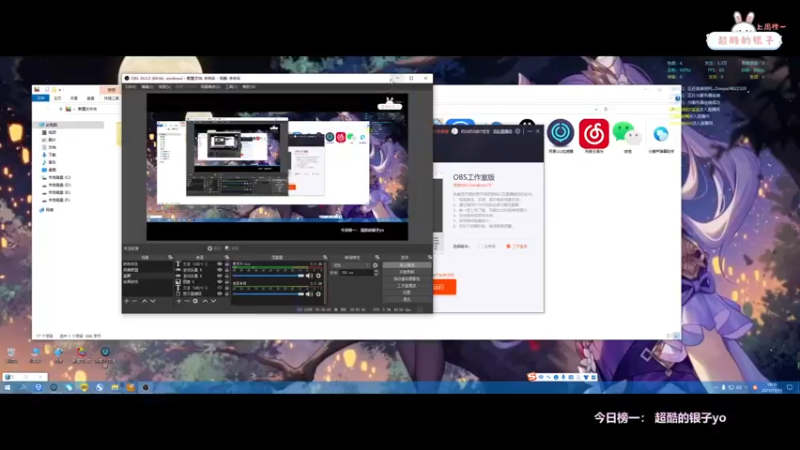
Task: Remove source using the Sources panel minus icon
Action: click(187, 301)
